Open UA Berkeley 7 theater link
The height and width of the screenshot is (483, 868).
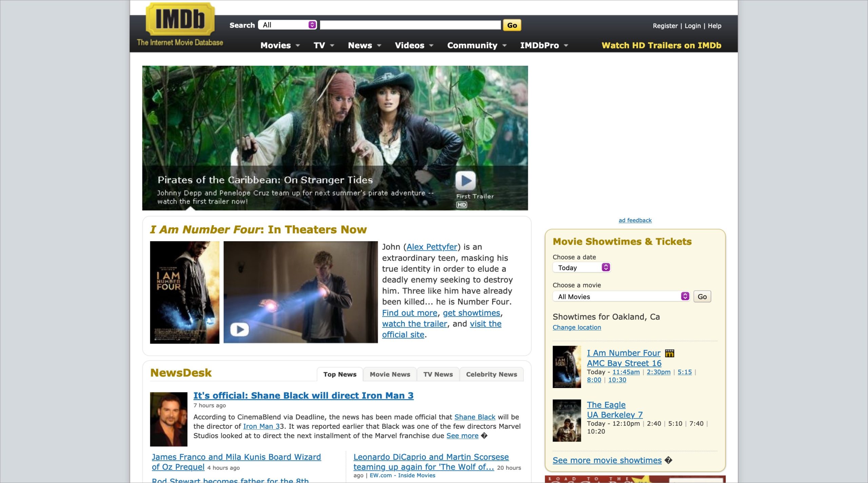[615, 415]
